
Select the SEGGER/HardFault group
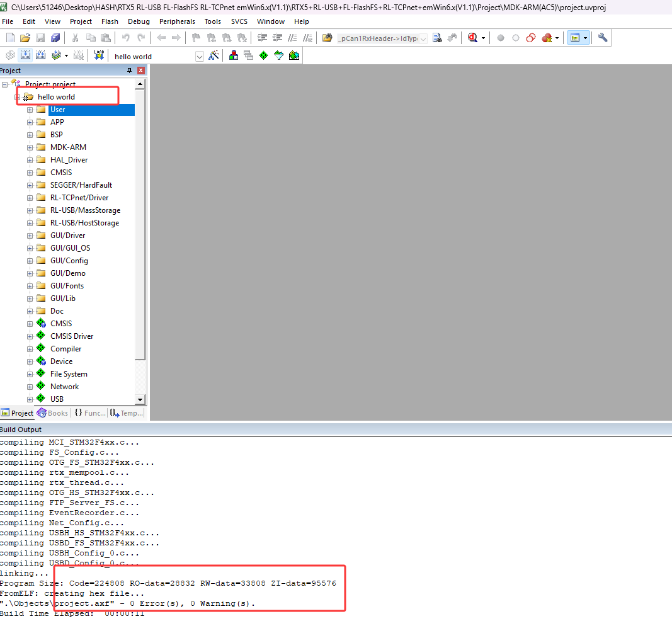pyautogui.click(x=81, y=185)
